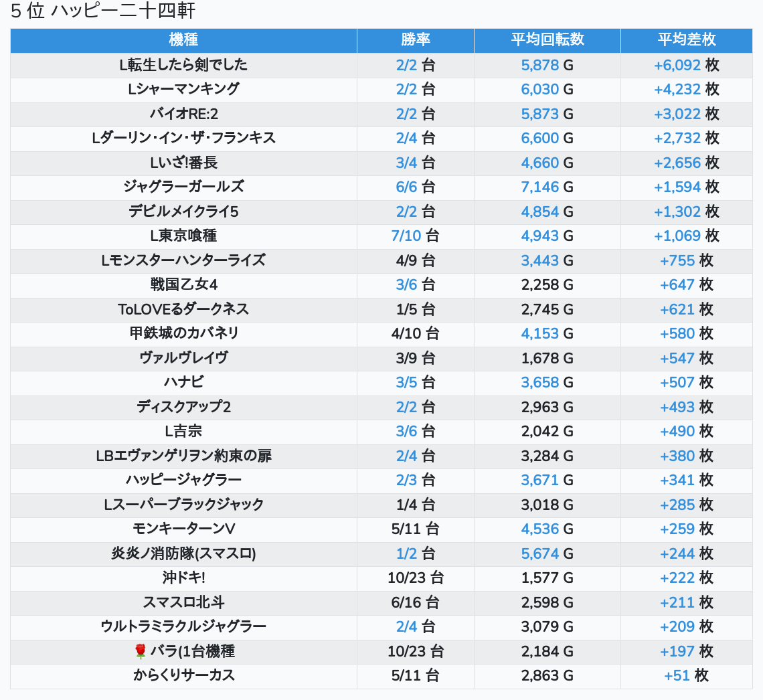Select the 沖ドキ! machine name

(x=183, y=578)
